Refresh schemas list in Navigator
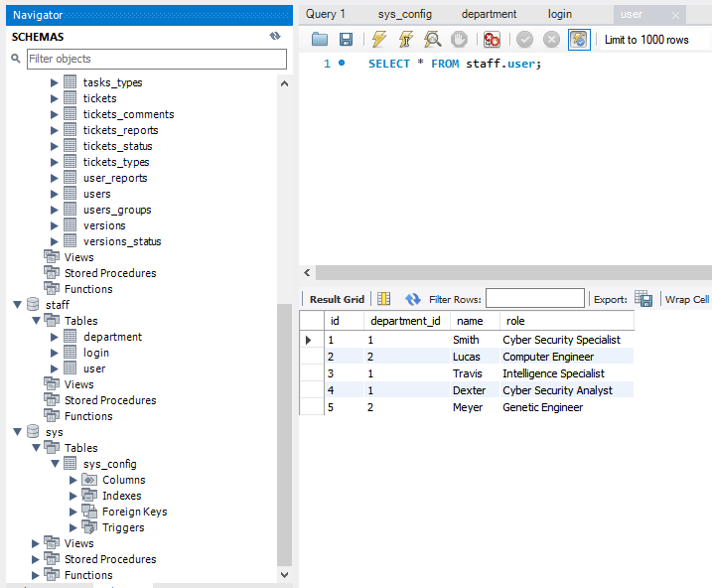The image size is (712, 588). 275,36
